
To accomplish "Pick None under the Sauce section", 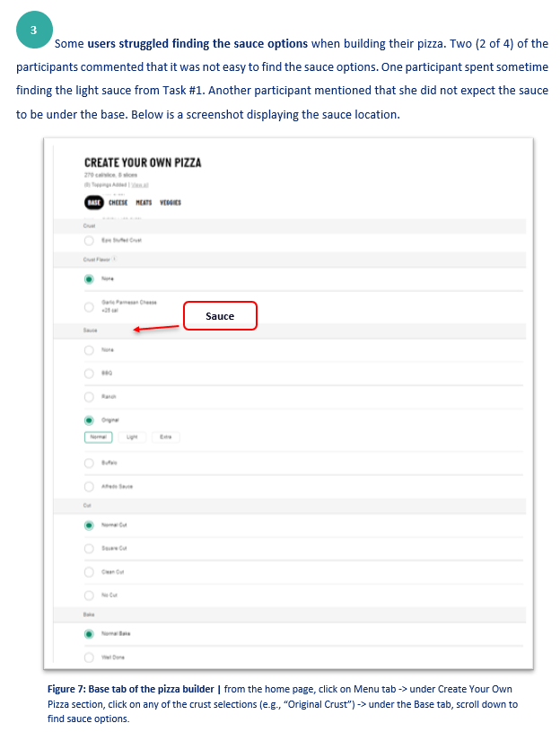I will 89,350.
